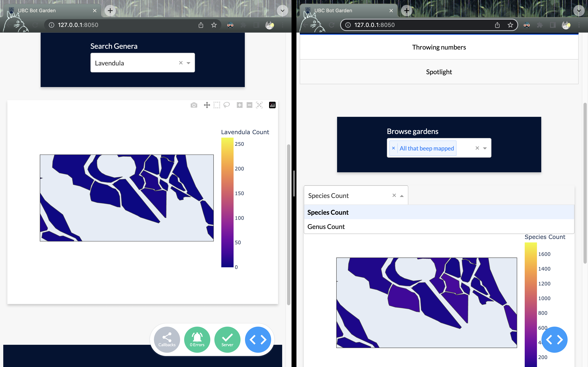Activate the Lasso Select tool
Image resolution: width=588 pixels, height=367 pixels.
pyautogui.click(x=226, y=105)
